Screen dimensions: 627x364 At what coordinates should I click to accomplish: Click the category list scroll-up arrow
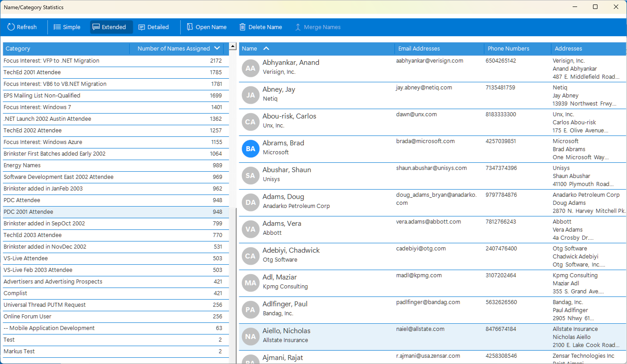[233, 46]
